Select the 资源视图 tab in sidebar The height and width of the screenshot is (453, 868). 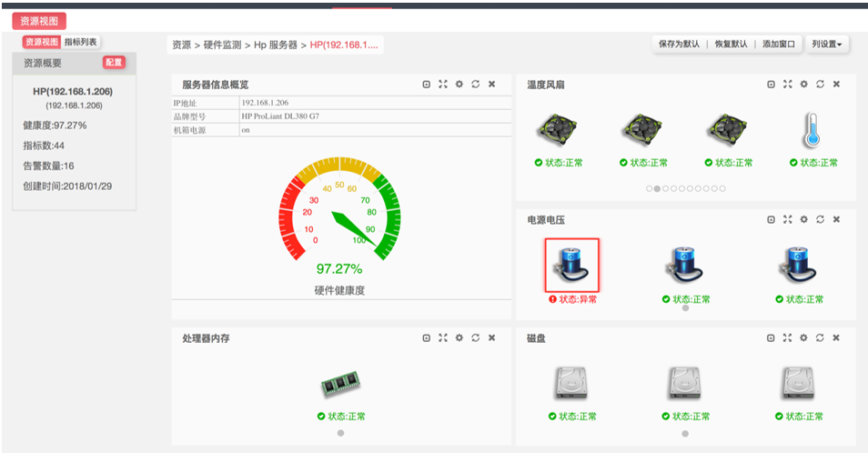pos(42,42)
